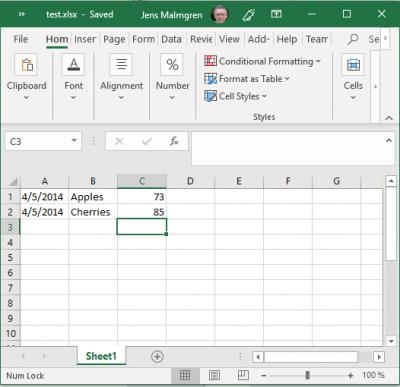Screen dimensions: 400x387
Task: Collapse the ribbon with the chevron
Action: pos(389,118)
